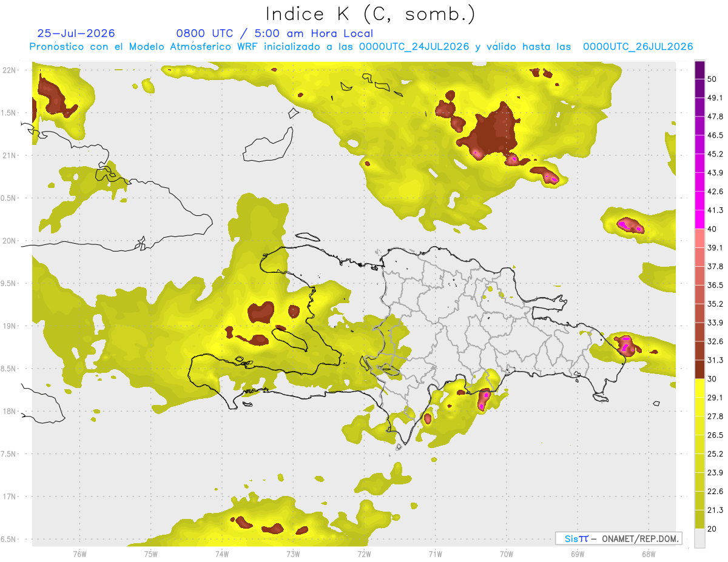The height and width of the screenshot is (562, 728).
Task: Select the "17N" latitude label
Action: pos(10,497)
